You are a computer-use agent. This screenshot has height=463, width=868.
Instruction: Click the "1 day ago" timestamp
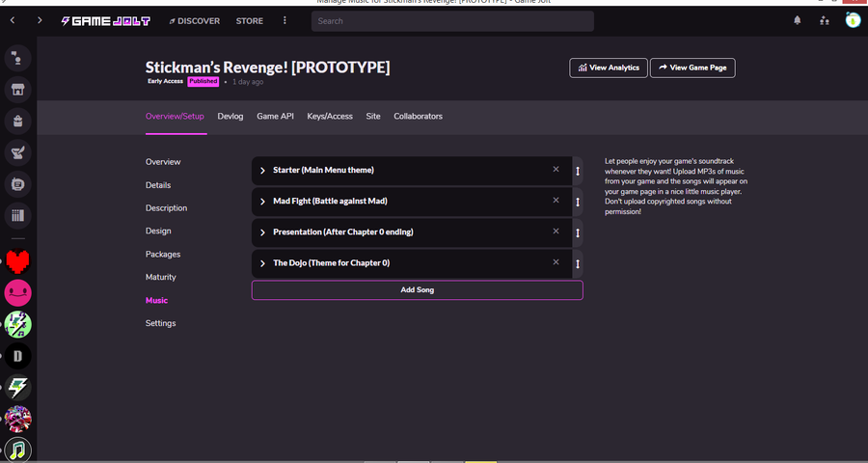[248, 82]
